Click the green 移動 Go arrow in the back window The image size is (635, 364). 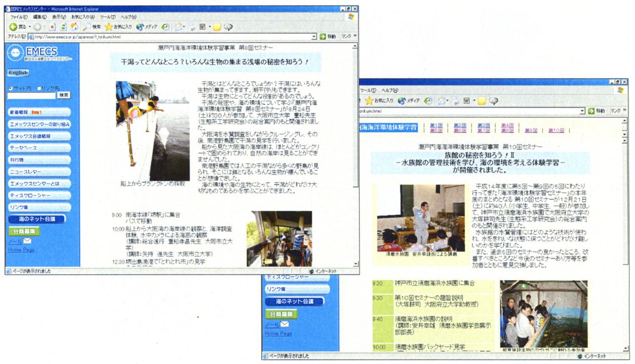[x=591, y=111]
